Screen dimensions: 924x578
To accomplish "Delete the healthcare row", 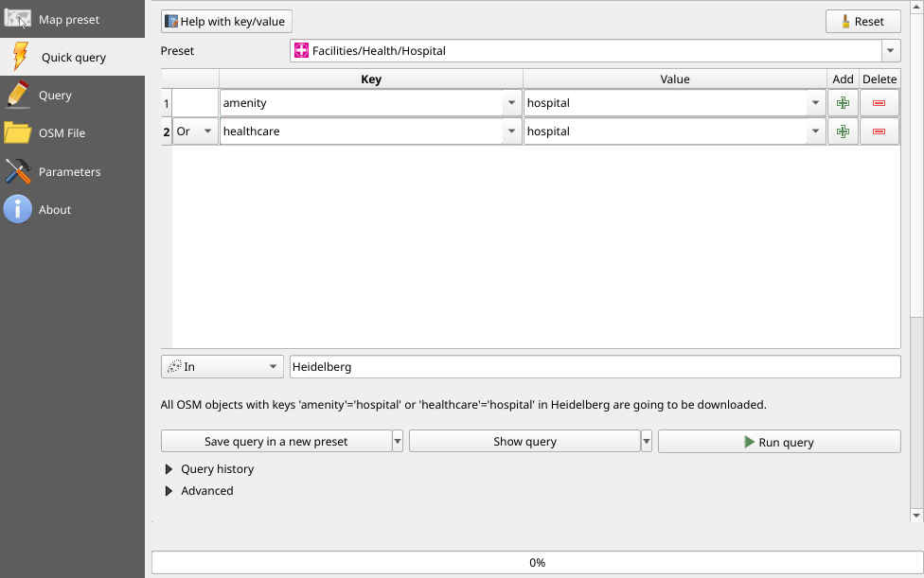I will point(879,131).
